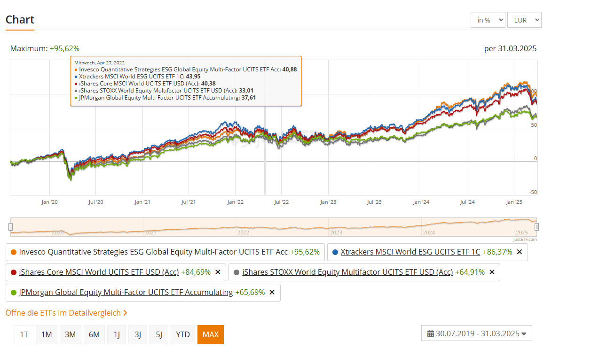Image resolution: width=591 pixels, height=364 pixels.
Task: Click the justETF.com credit text
Action: 525,240
